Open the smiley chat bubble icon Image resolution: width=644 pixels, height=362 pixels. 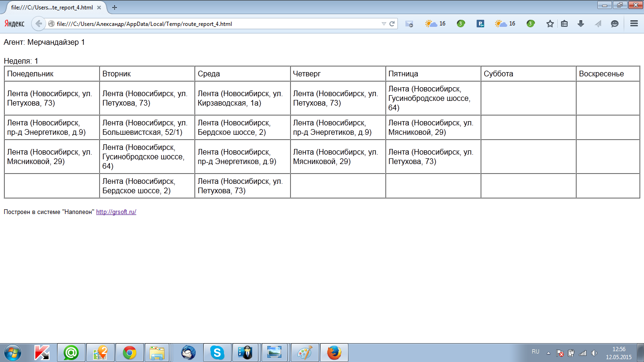tap(614, 24)
